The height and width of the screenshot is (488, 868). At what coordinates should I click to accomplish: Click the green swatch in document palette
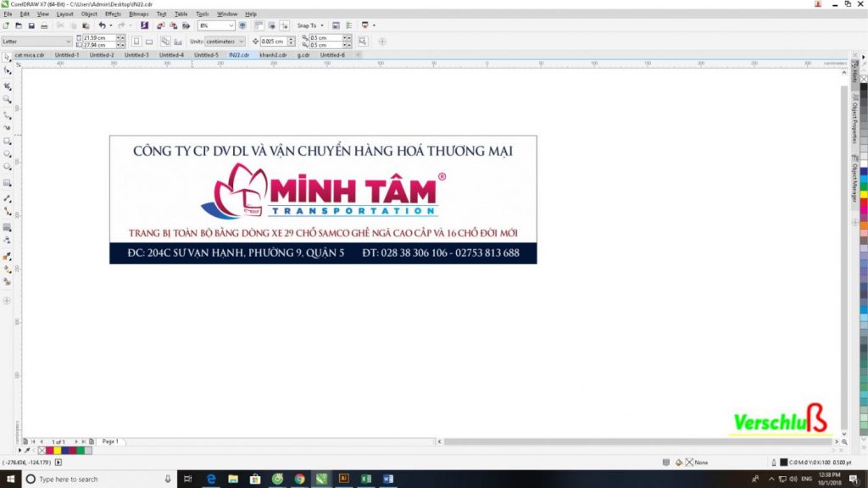click(x=81, y=451)
